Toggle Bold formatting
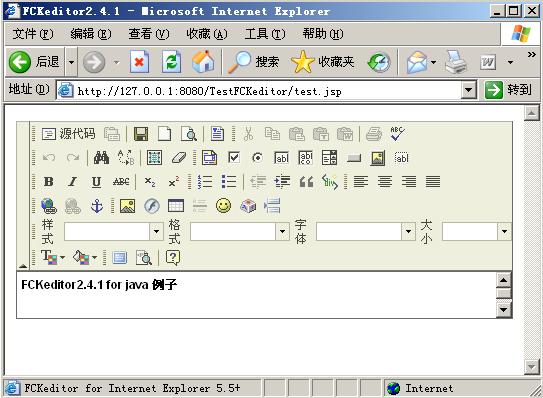Screen dimensions: 543x398 click(x=48, y=182)
